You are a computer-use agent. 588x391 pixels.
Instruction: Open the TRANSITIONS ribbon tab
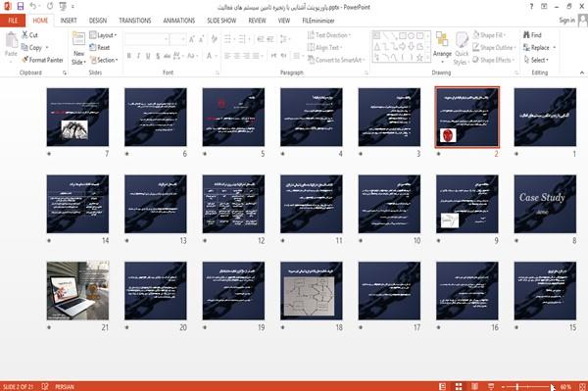pyautogui.click(x=135, y=21)
